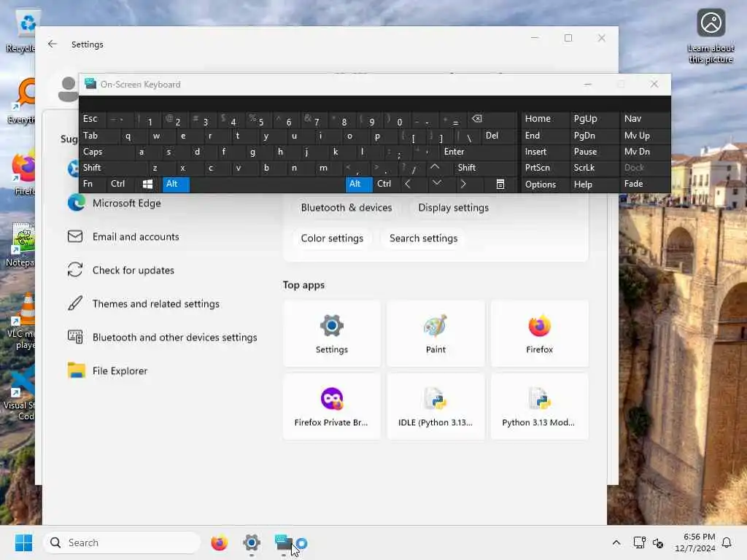Click Firefox icon in the taskbar
Viewport: 747px width, 560px height.
click(219, 542)
